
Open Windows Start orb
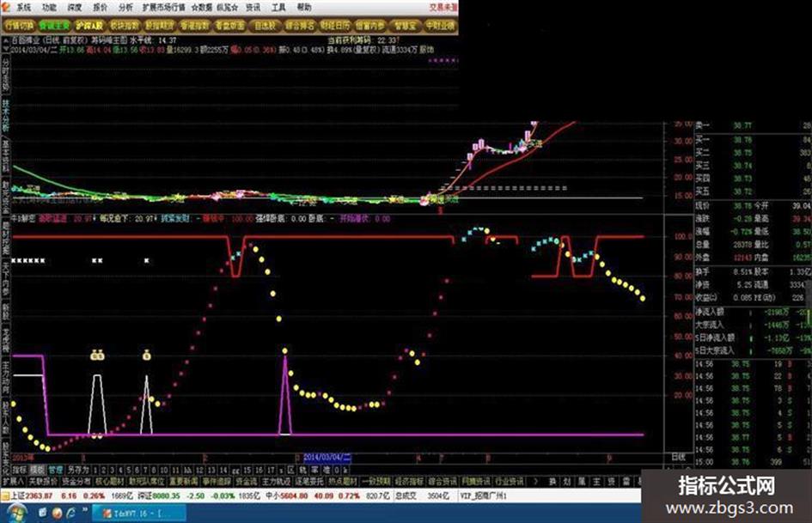(16, 513)
